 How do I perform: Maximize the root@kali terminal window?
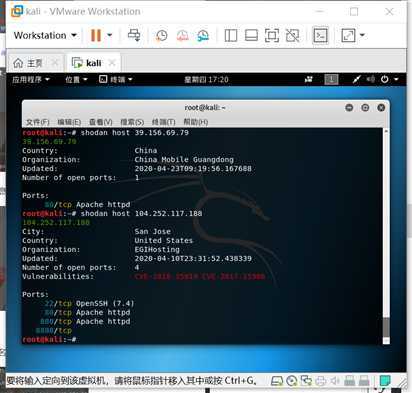pyautogui.click(x=365, y=108)
